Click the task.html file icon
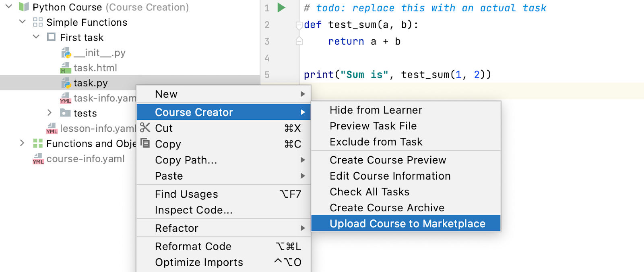 tap(65, 68)
